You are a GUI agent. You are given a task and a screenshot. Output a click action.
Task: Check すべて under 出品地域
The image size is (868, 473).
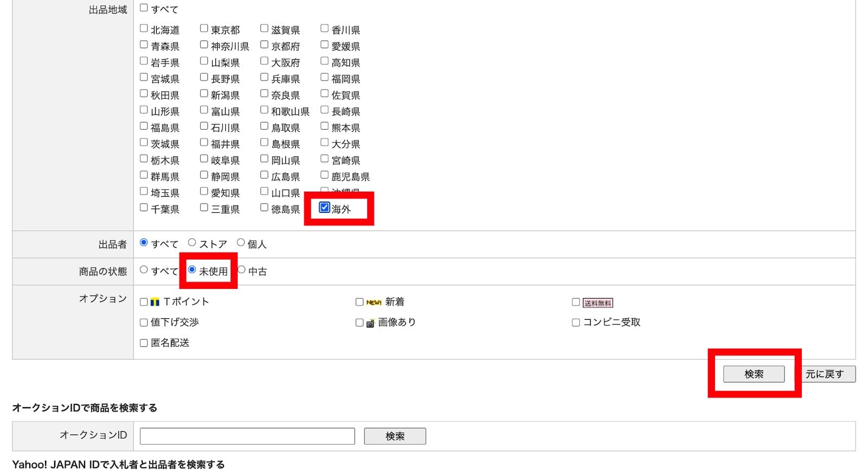144,8
